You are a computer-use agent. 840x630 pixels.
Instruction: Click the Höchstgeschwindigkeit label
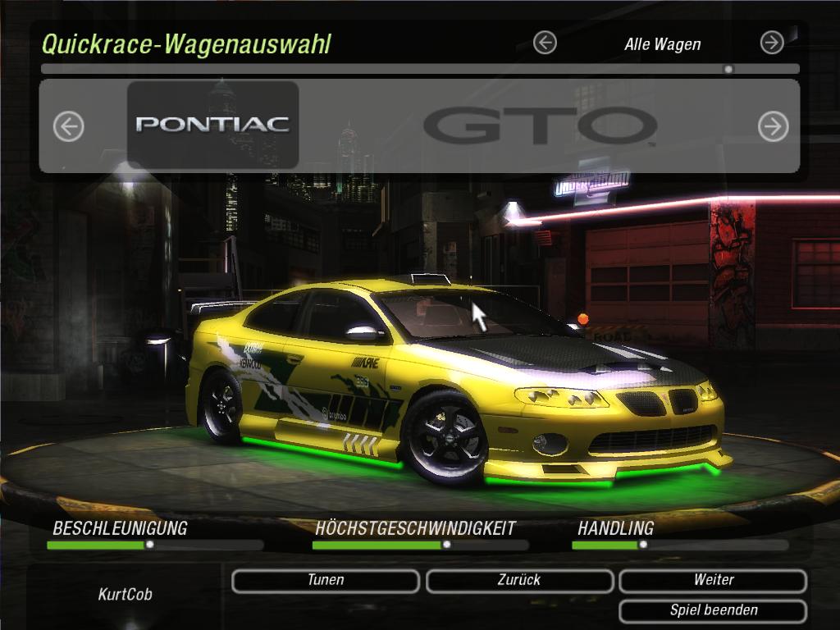click(415, 529)
